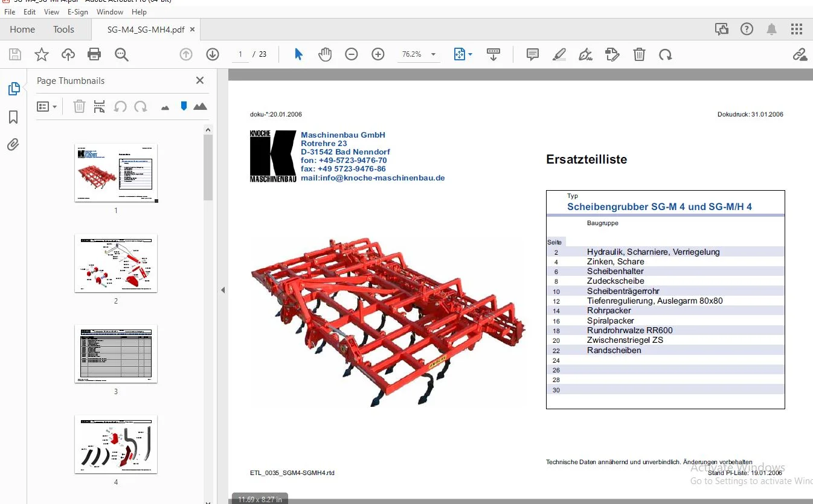This screenshot has height=504, width=813.
Task: Open thumbnails panel options dropdown
Action: tap(47, 107)
